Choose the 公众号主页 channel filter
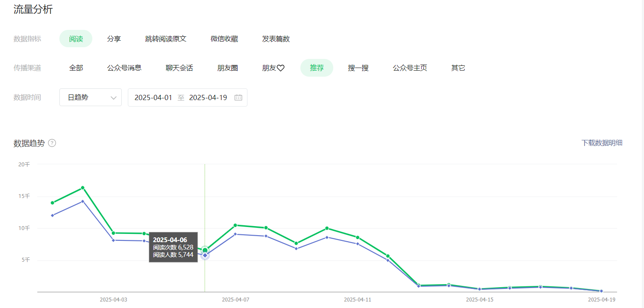Viewport: 644px width, 308px height. coord(410,68)
